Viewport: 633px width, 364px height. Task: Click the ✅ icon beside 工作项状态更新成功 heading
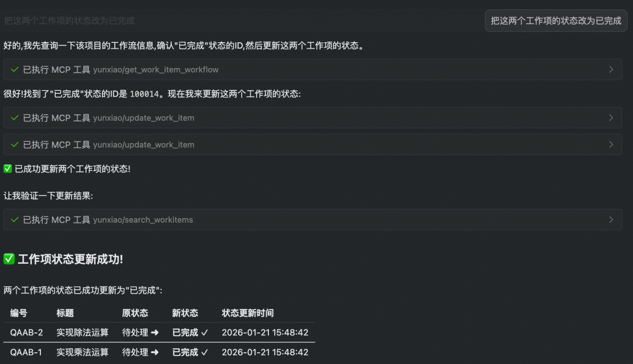click(x=9, y=258)
